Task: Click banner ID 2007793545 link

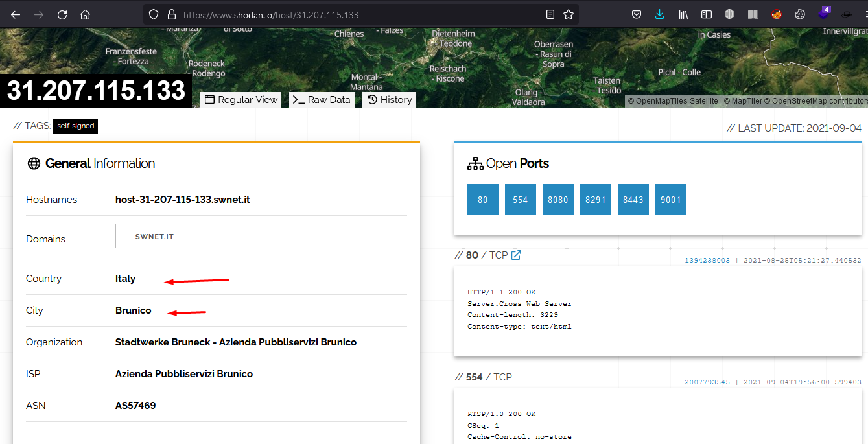Action: (x=707, y=382)
